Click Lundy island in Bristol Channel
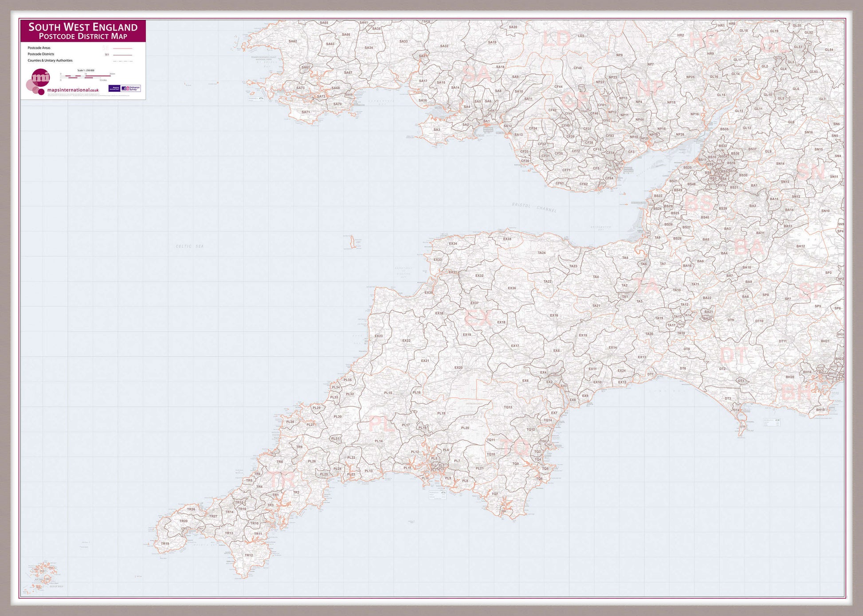This screenshot has height=616, width=863. tap(353, 242)
